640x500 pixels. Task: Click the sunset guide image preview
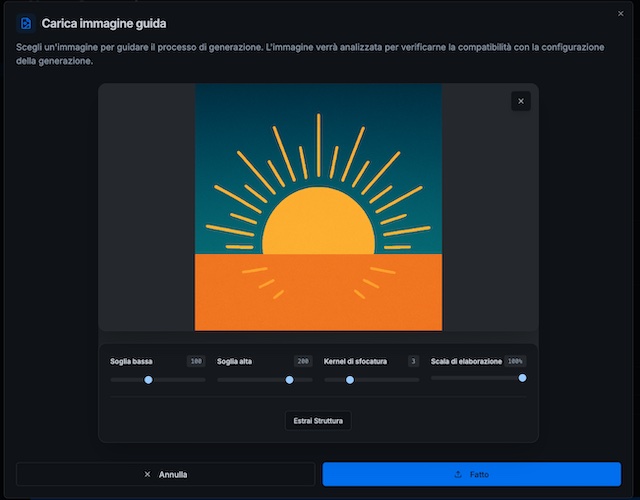(318, 207)
